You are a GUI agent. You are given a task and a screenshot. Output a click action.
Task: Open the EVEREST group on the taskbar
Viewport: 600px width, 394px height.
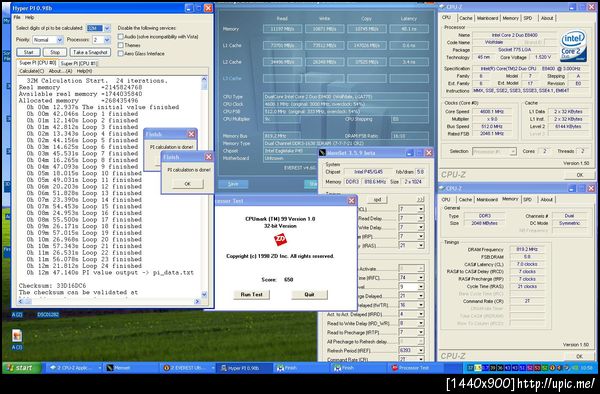click(x=188, y=368)
